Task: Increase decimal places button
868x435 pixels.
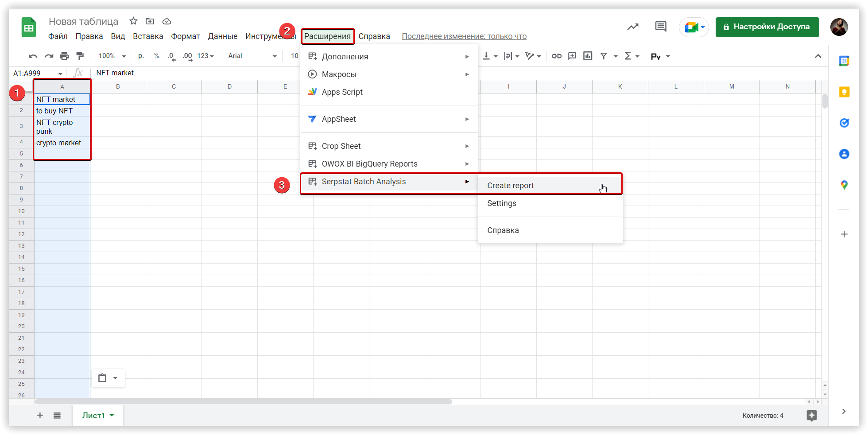Action: coord(187,56)
